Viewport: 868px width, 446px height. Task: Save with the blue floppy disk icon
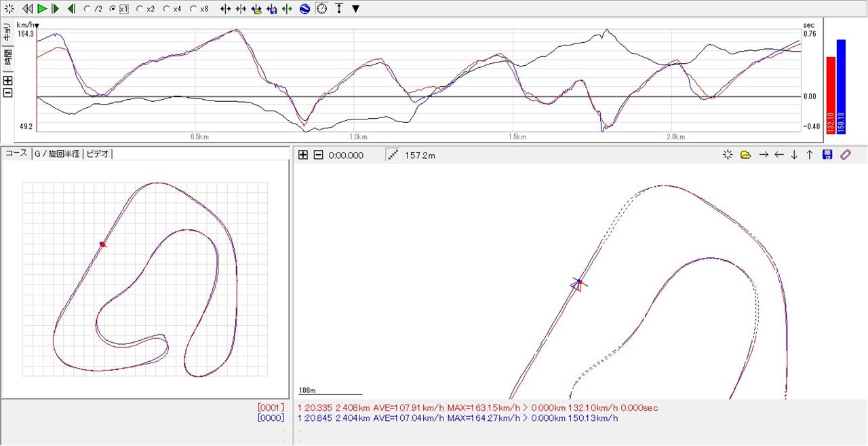point(827,155)
